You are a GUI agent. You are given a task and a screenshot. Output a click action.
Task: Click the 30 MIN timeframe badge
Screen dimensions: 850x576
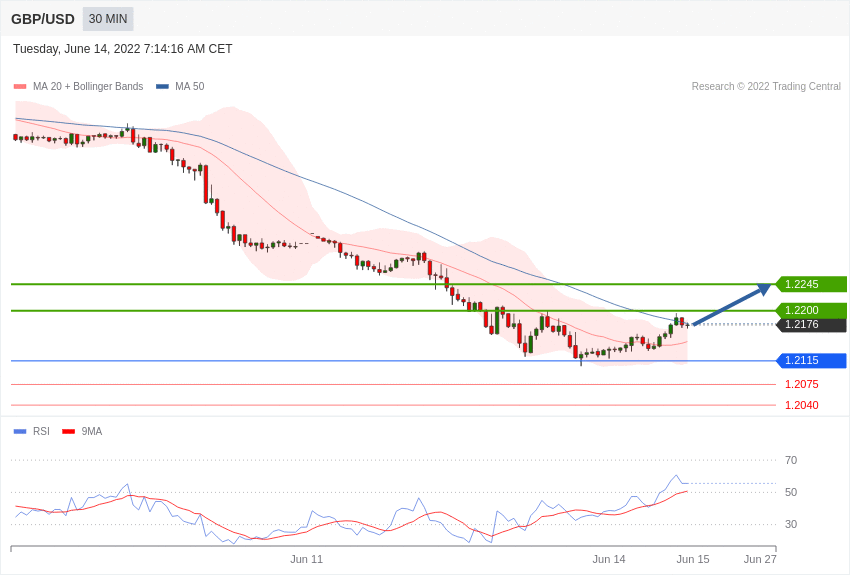tap(108, 19)
